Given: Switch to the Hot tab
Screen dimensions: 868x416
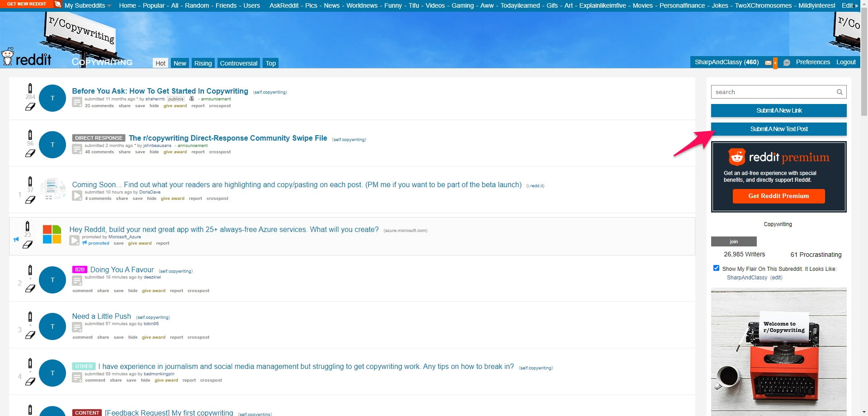Looking at the screenshot, I should 160,63.
